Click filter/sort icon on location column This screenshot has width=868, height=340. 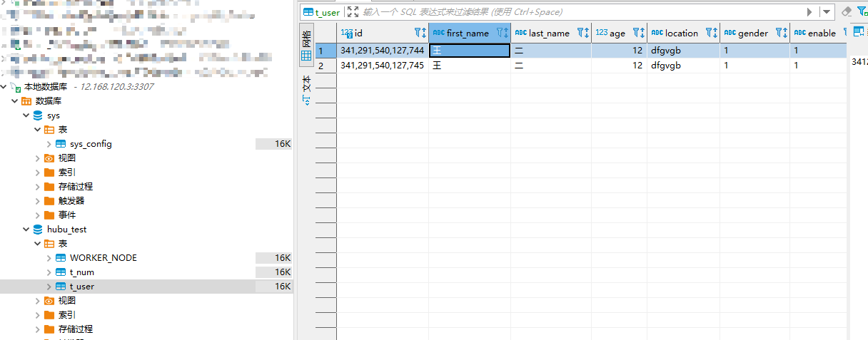click(711, 33)
